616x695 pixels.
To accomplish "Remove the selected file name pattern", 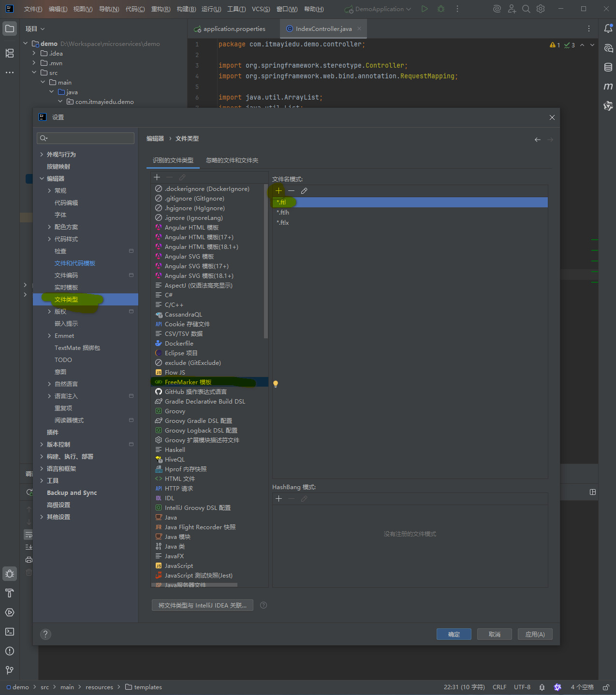I will 291,190.
